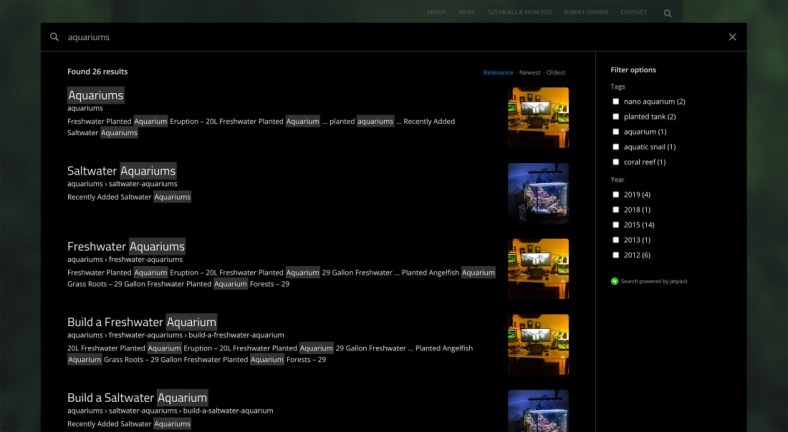Screen dimensions: 788x432
Task: Open the Saltwater Aquariums result
Action: [122, 171]
